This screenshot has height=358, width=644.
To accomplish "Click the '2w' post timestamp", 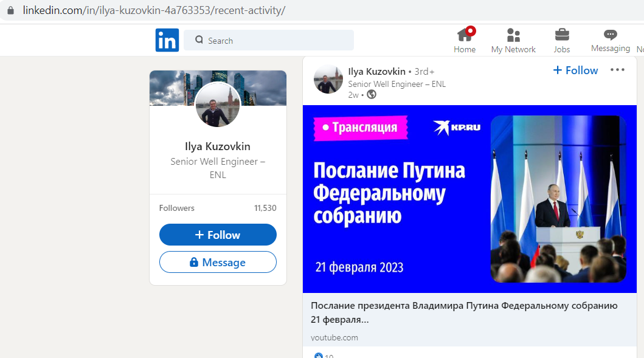I will click(x=353, y=95).
